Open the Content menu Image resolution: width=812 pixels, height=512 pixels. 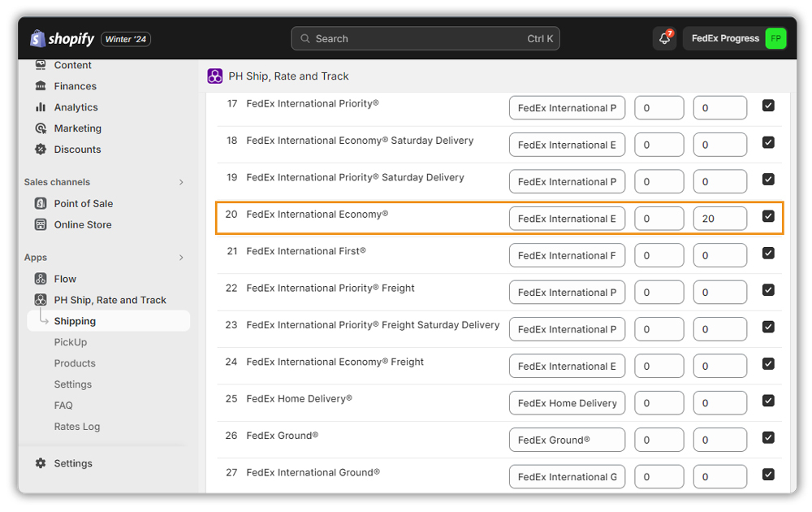click(x=72, y=65)
